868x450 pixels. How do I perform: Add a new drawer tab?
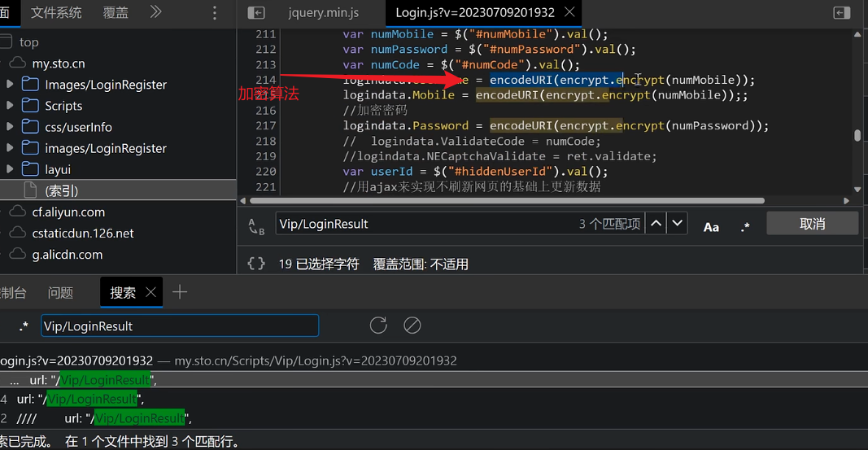180,293
